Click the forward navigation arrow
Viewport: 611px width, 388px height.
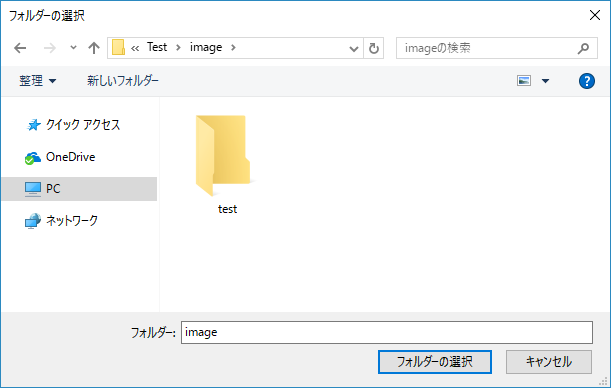click(x=49, y=48)
